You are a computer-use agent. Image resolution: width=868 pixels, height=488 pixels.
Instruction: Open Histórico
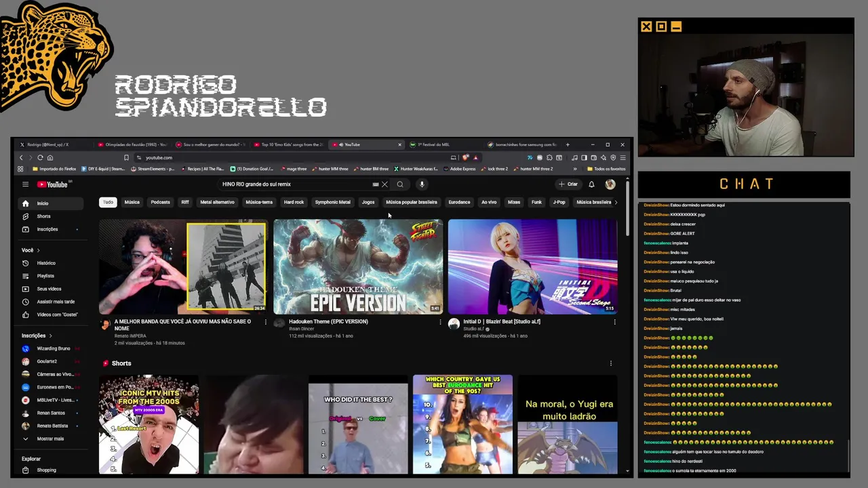(x=50, y=263)
